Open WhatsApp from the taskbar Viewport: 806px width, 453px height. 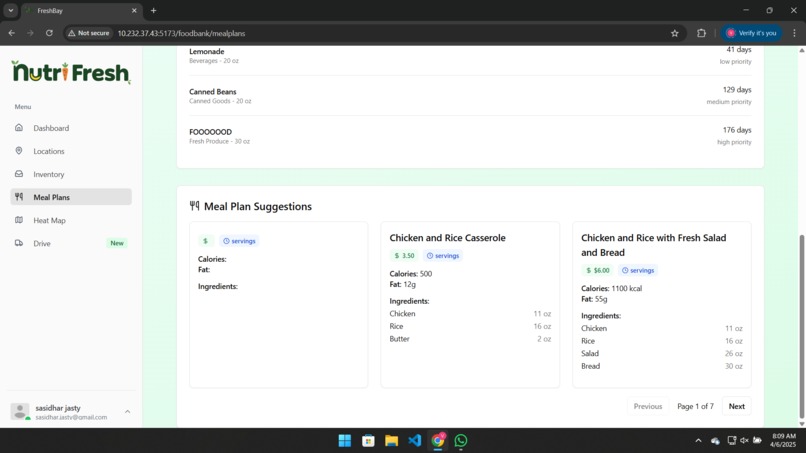click(461, 441)
